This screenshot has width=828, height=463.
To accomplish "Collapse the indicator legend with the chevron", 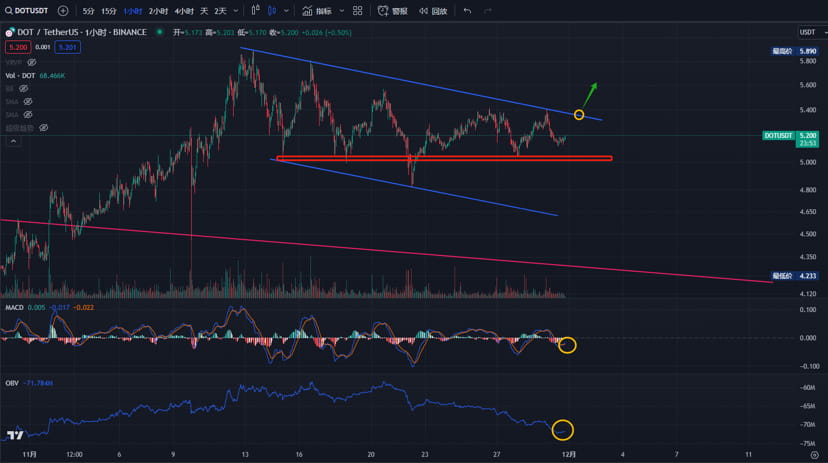I will tap(13, 141).
